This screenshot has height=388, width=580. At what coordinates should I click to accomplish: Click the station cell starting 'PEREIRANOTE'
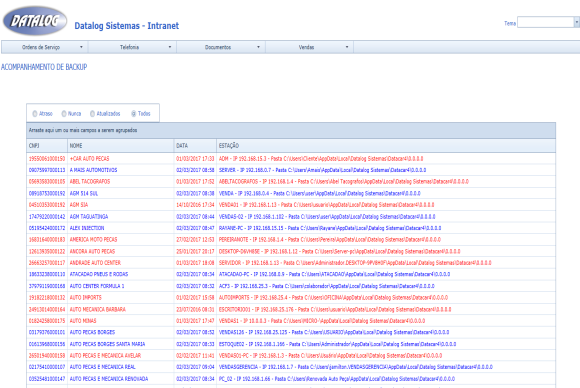pyautogui.click(x=386, y=240)
